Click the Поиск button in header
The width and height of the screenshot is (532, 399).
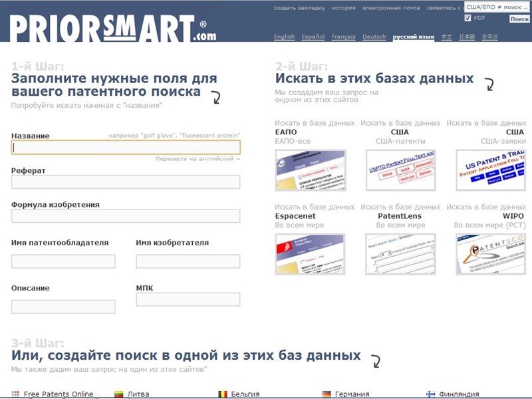(x=519, y=19)
